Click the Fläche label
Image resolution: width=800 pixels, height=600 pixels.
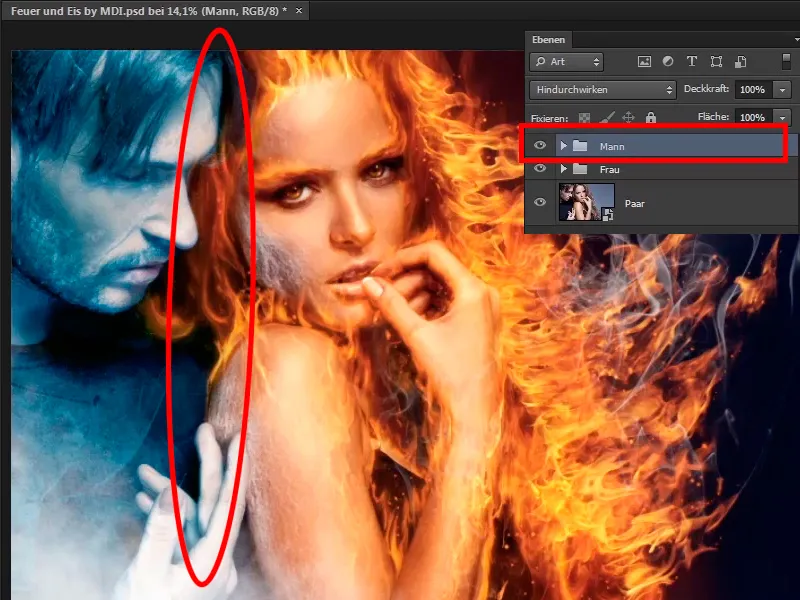click(x=713, y=117)
